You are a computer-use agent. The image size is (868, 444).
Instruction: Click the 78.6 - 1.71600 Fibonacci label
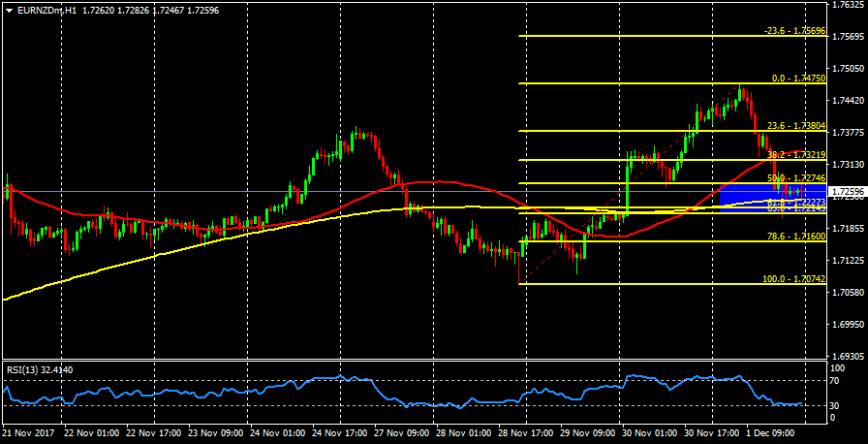coord(794,237)
